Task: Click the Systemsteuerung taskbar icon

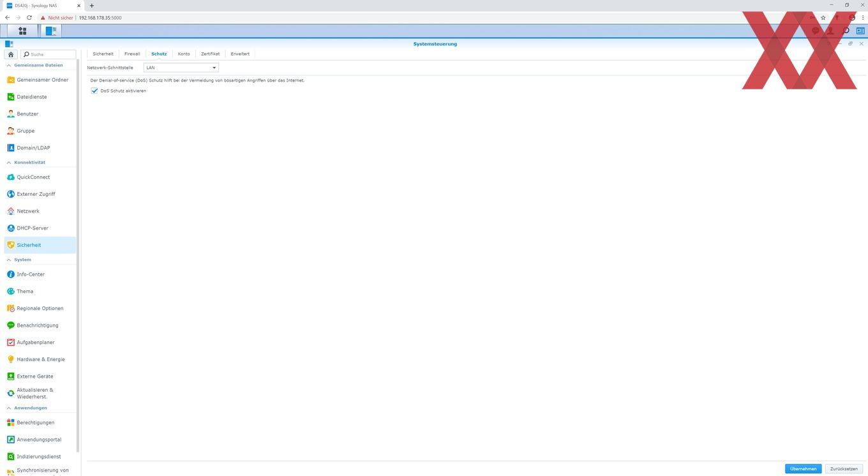Action: click(51, 31)
